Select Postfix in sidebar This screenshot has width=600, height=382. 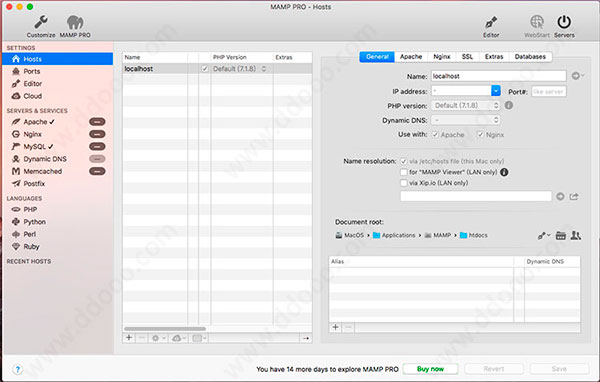tap(34, 184)
